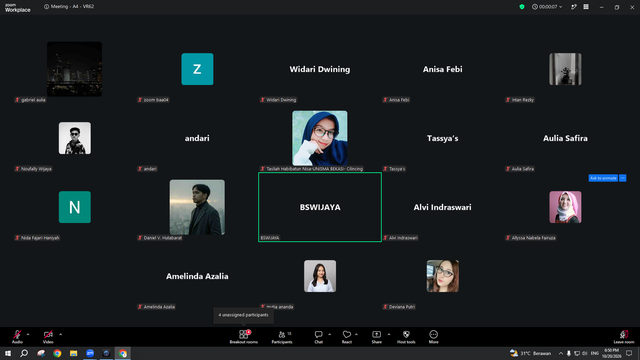The height and width of the screenshot is (360, 640).
Task: Click the small gabriel aulia name label
Action: [31, 100]
